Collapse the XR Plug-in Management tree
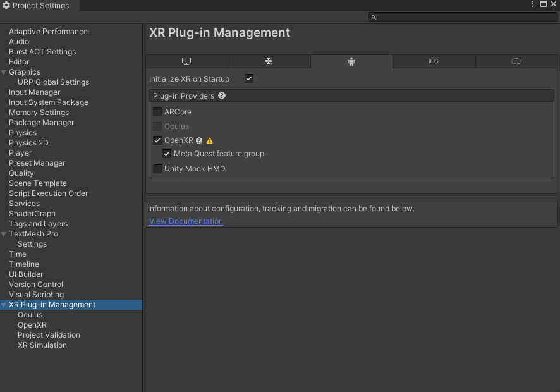This screenshot has width=560, height=392. click(x=4, y=304)
